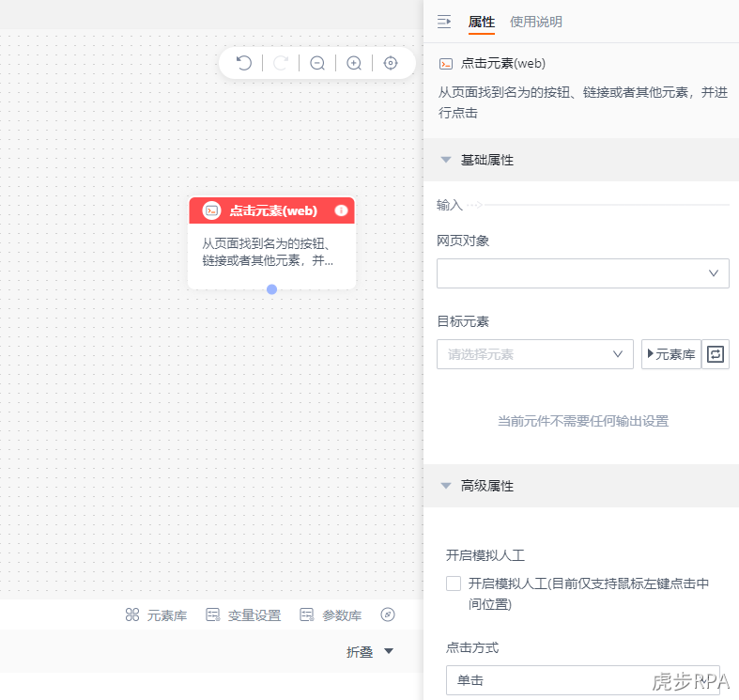The height and width of the screenshot is (700, 739).
Task: Click the component icon beside 点击元素(web) title
Action: coord(446,64)
